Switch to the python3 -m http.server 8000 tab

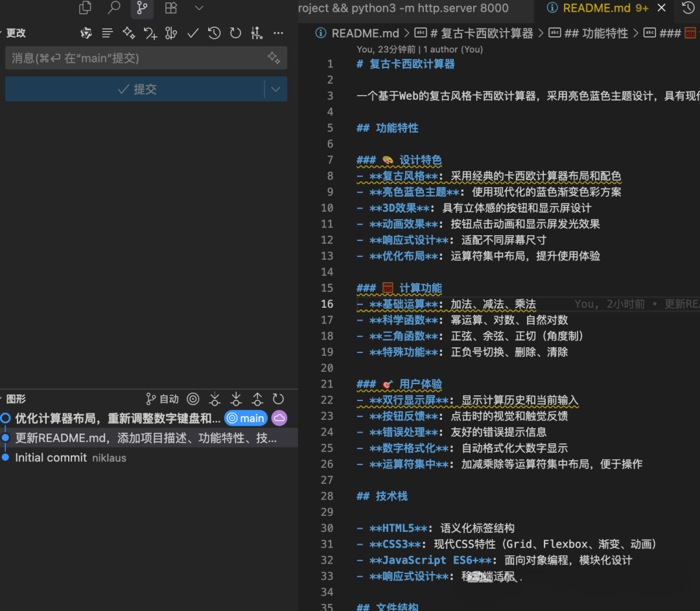pyautogui.click(x=403, y=8)
